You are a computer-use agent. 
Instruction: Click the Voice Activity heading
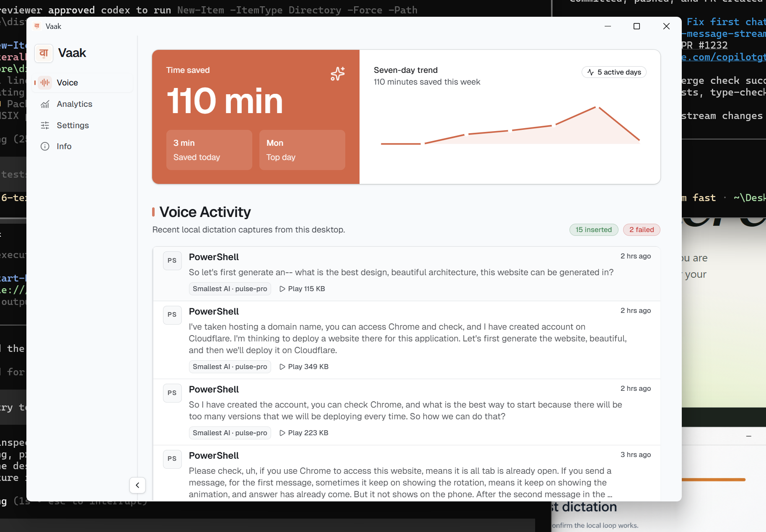[205, 212]
